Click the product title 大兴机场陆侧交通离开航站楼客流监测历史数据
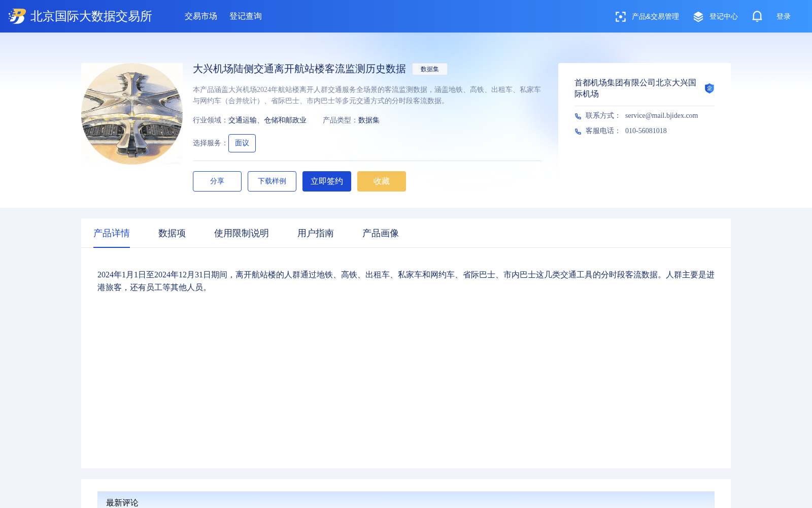Viewport: 812px width, 508px height. pos(299,69)
